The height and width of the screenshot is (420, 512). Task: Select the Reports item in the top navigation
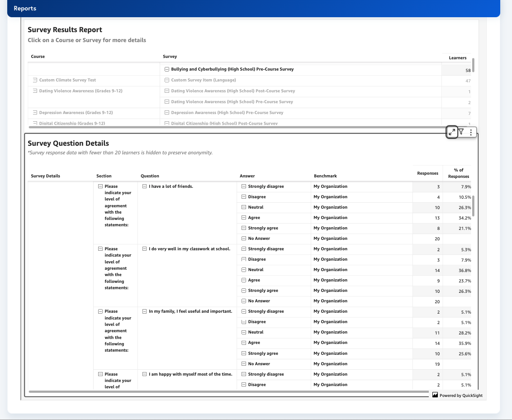pos(25,8)
